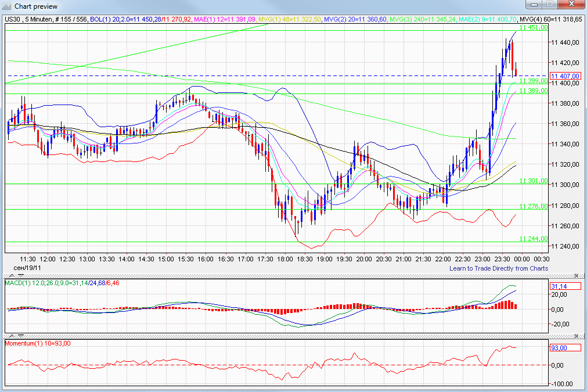Click the -20,00 MACD axis label

click(560, 324)
